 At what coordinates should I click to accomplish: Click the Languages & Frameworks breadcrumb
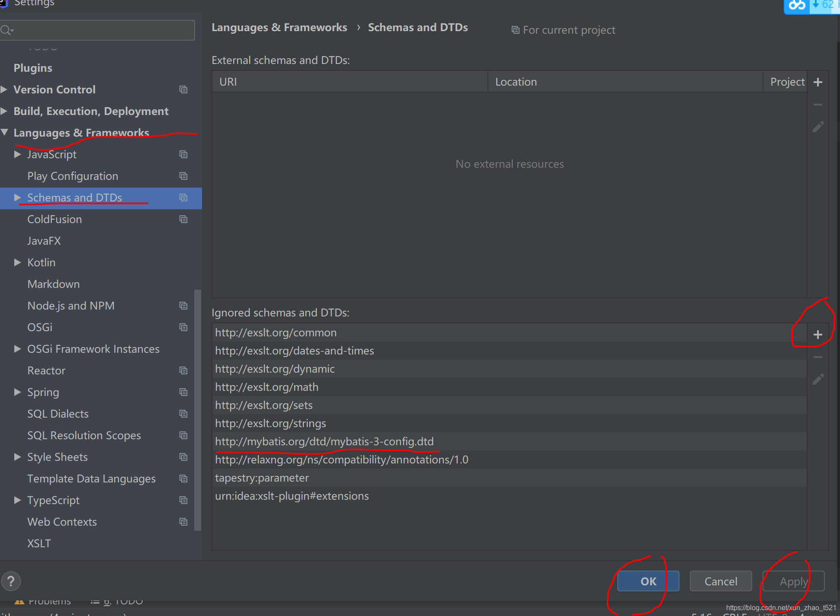coord(279,27)
